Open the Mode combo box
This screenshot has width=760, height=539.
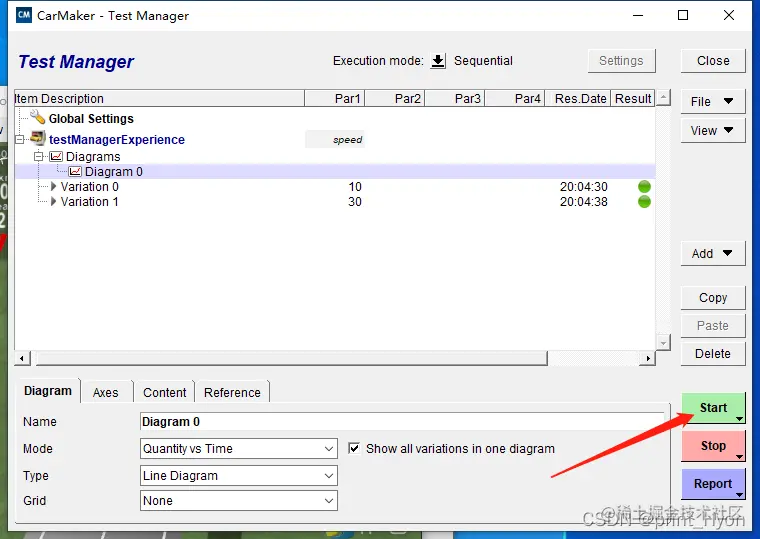(238, 449)
